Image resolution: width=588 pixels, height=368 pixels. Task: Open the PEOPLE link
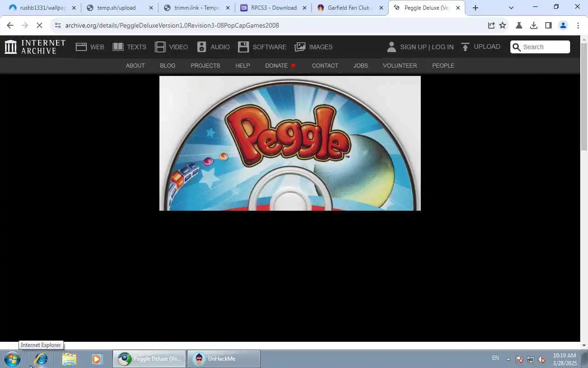point(443,66)
